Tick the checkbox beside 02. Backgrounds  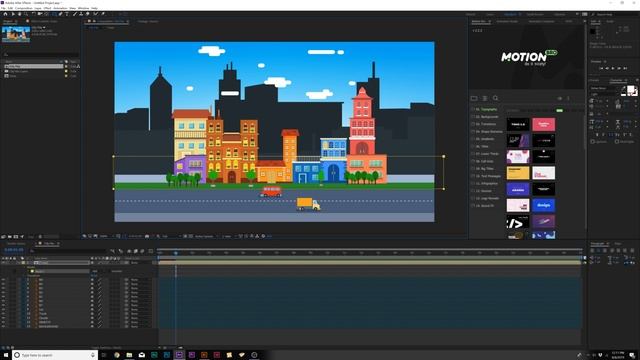pos(473,117)
